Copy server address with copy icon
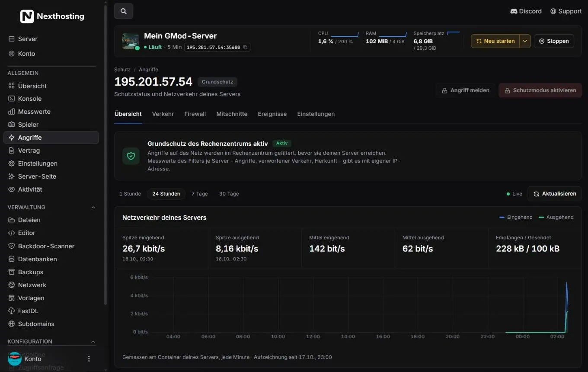The height and width of the screenshot is (372, 588). tap(245, 47)
